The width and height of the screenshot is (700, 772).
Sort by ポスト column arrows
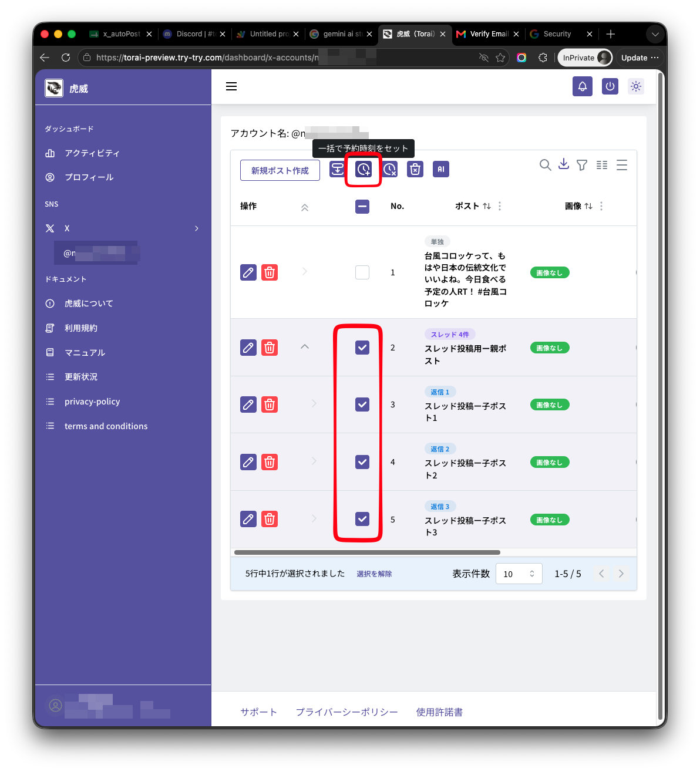tap(487, 206)
